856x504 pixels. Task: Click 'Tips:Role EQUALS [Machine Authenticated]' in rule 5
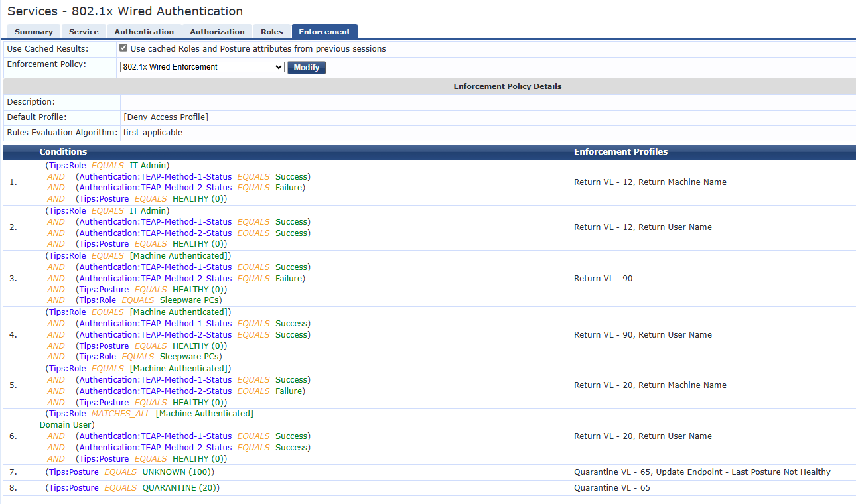pos(139,369)
